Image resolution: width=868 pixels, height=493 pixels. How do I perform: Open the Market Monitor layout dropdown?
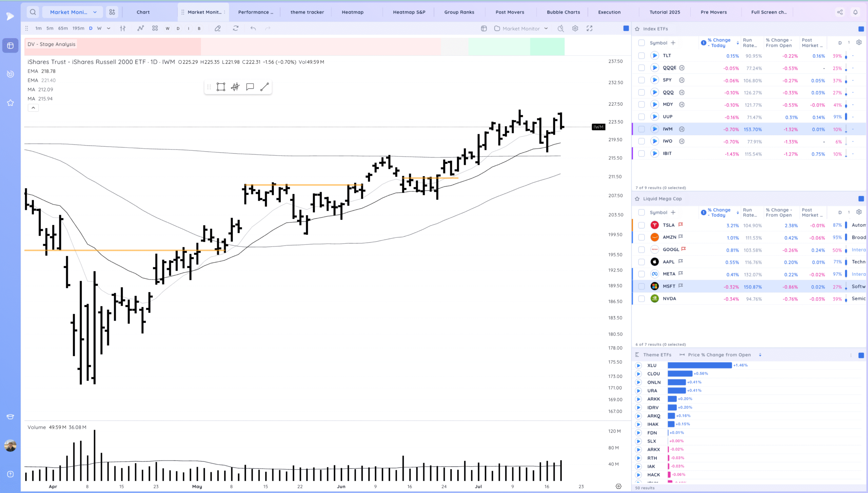[x=521, y=28]
